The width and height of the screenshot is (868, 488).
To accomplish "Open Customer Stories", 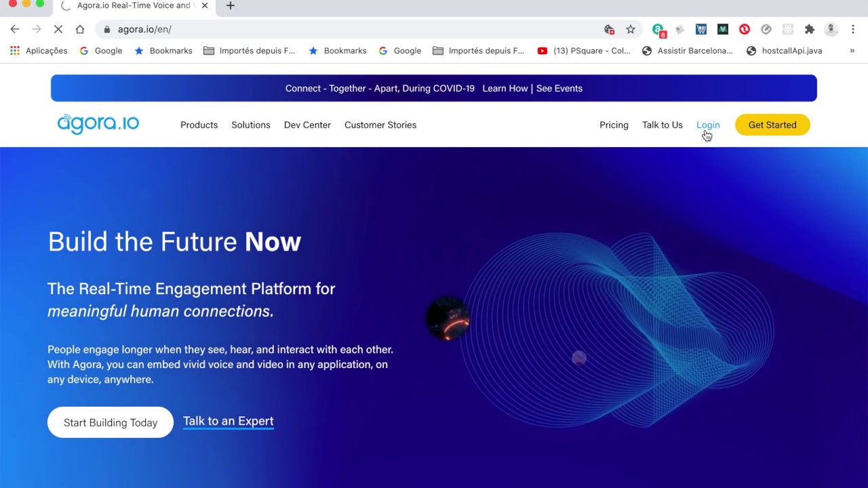I will (380, 125).
